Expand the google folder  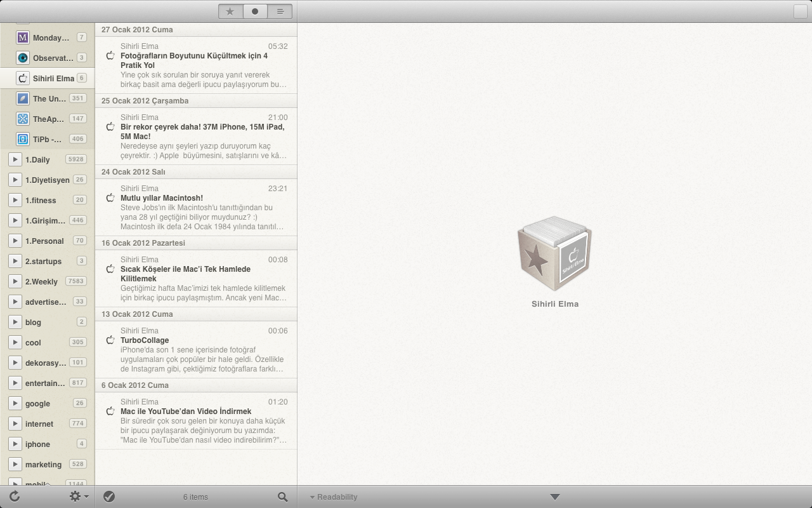pos(15,403)
